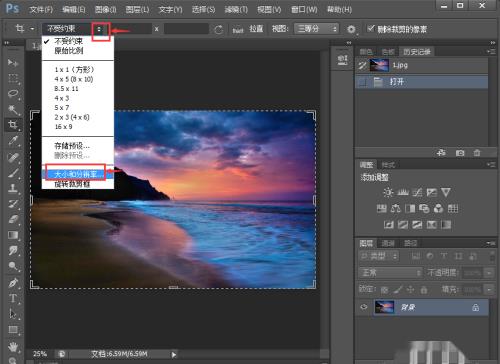The width and height of the screenshot is (500, 364).
Task: Click the 拉直 straighten button
Action: (256, 29)
